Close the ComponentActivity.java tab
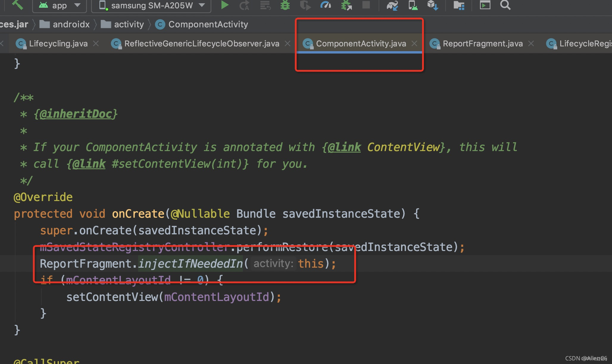The height and width of the screenshot is (364, 612). pyautogui.click(x=414, y=44)
